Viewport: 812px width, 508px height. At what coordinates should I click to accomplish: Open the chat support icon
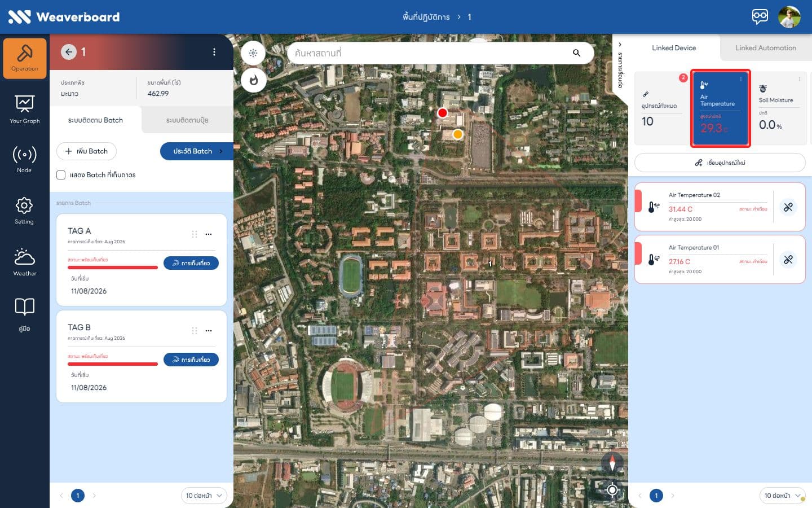pyautogui.click(x=760, y=16)
